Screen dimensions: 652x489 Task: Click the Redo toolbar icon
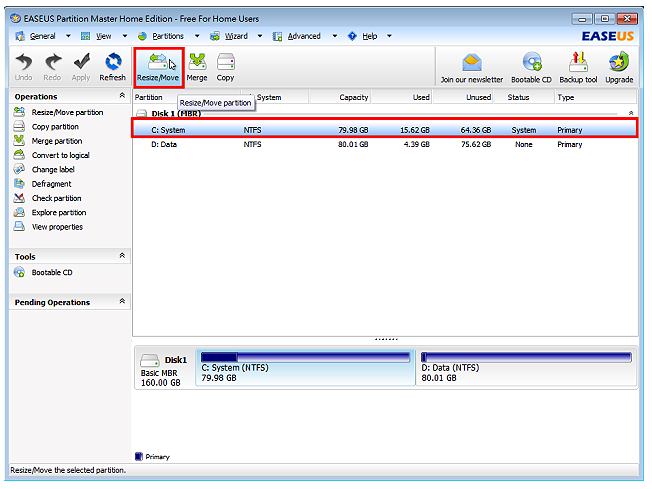(52, 62)
